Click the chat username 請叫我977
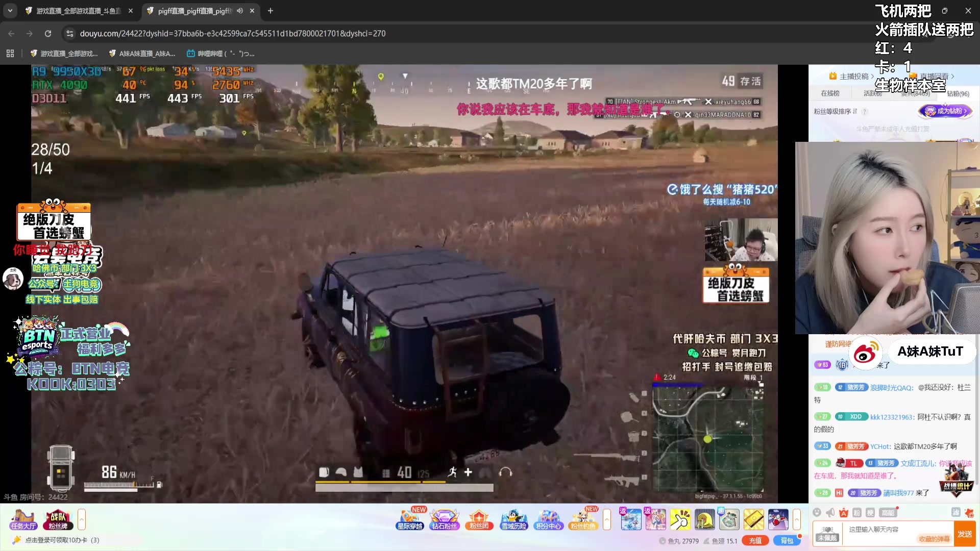980x551 pixels. coord(898,493)
